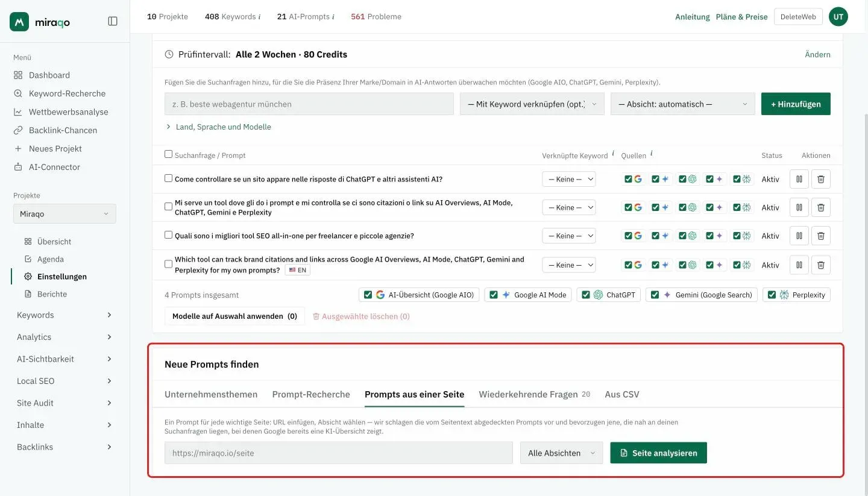Delete the 'Mi serve un tool' prompt
The image size is (868, 496).
tap(820, 207)
